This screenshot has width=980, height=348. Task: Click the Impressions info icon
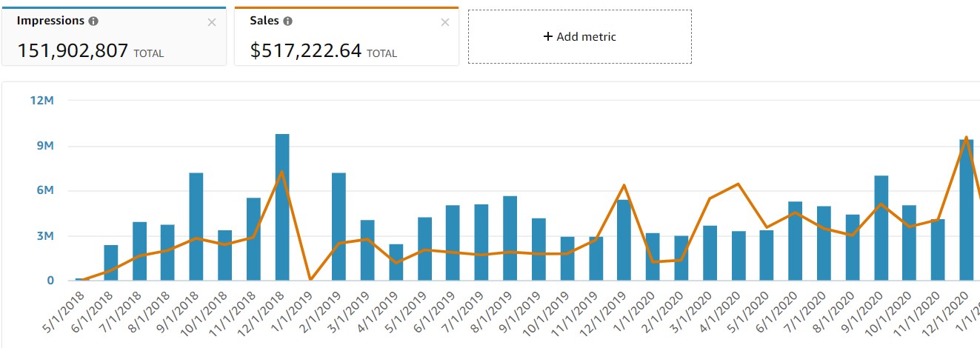coord(92,21)
